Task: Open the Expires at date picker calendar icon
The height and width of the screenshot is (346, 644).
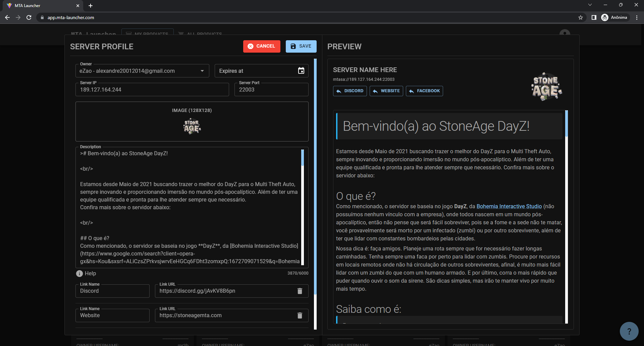Action: pos(301,71)
